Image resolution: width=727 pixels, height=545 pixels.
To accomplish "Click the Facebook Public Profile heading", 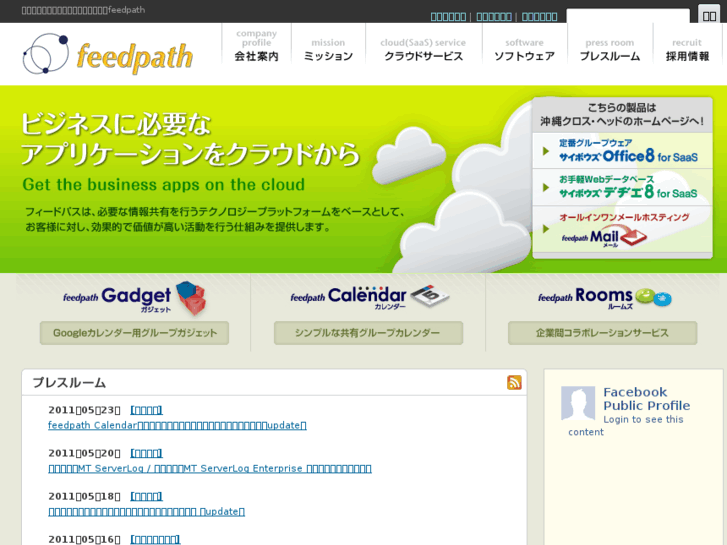I will tap(646, 399).
